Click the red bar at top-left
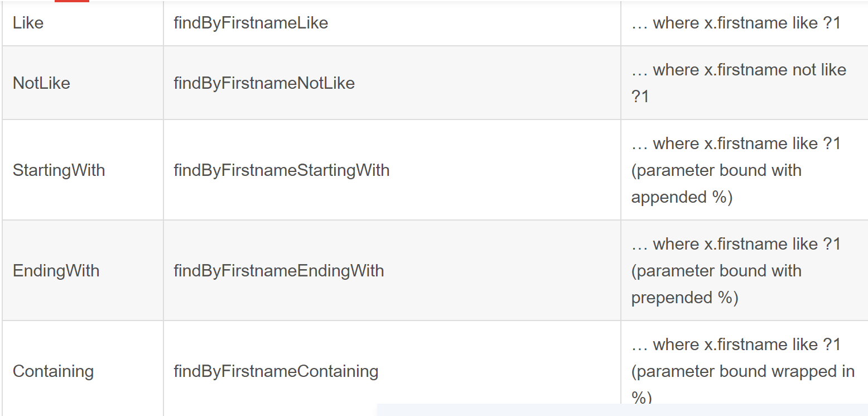The width and height of the screenshot is (868, 416). [71, 1]
